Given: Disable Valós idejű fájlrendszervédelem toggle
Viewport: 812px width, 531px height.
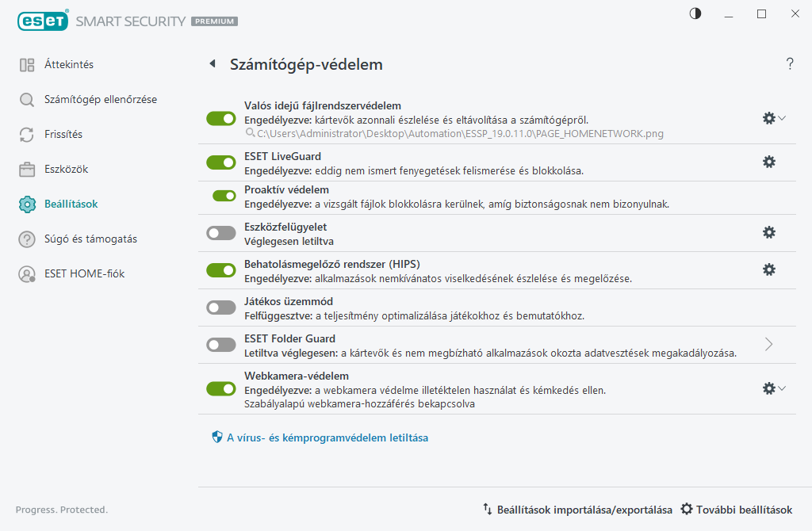Looking at the screenshot, I should click(x=221, y=119).
